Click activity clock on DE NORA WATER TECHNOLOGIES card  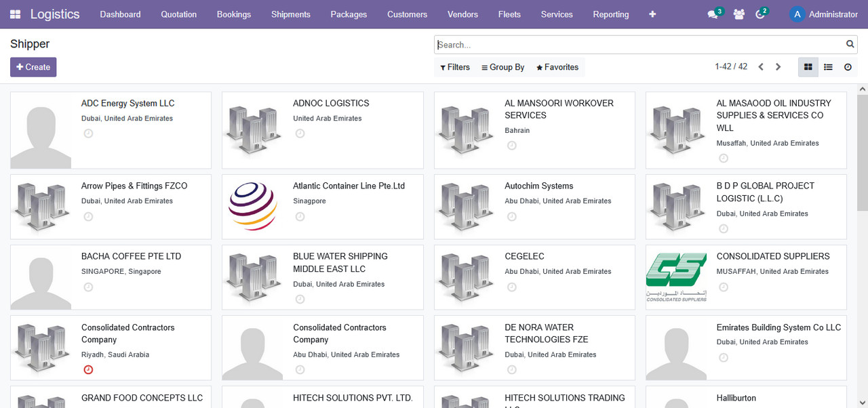coord(512,369)
